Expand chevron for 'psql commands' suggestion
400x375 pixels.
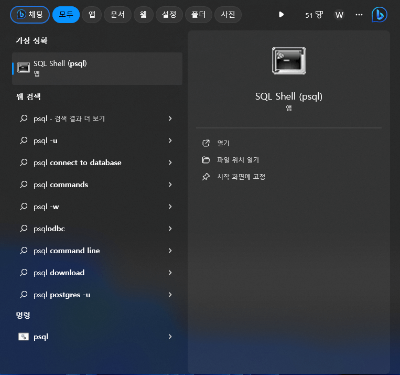(x=170, y=185)
